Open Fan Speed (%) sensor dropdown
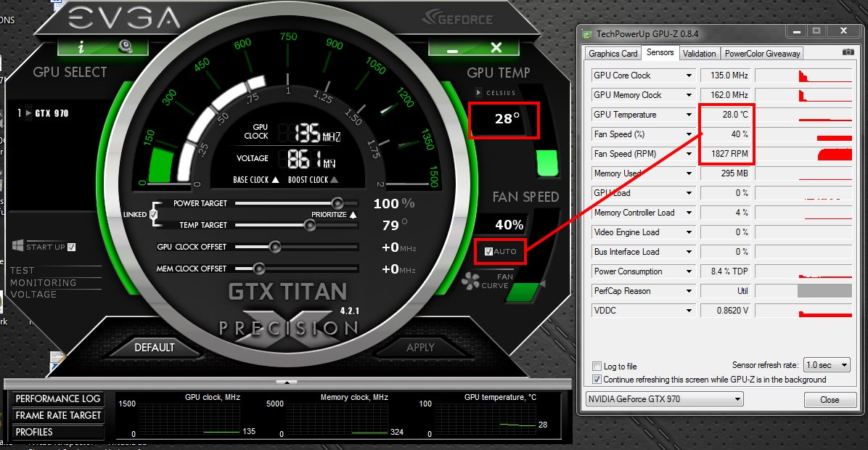The height and width of the screenshot is (450, 868). (x=689, y=134)
